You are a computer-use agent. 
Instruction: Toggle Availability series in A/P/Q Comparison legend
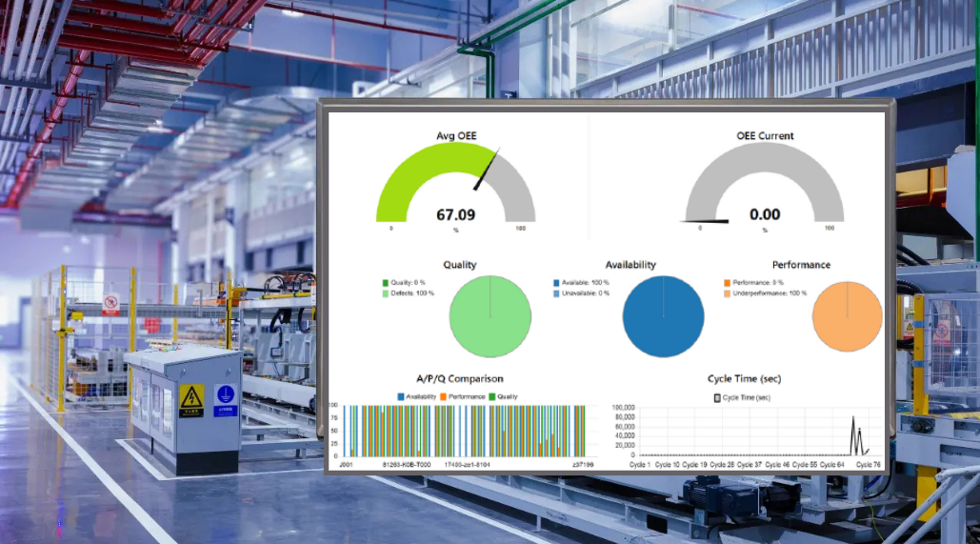click(x=417, y=396)
